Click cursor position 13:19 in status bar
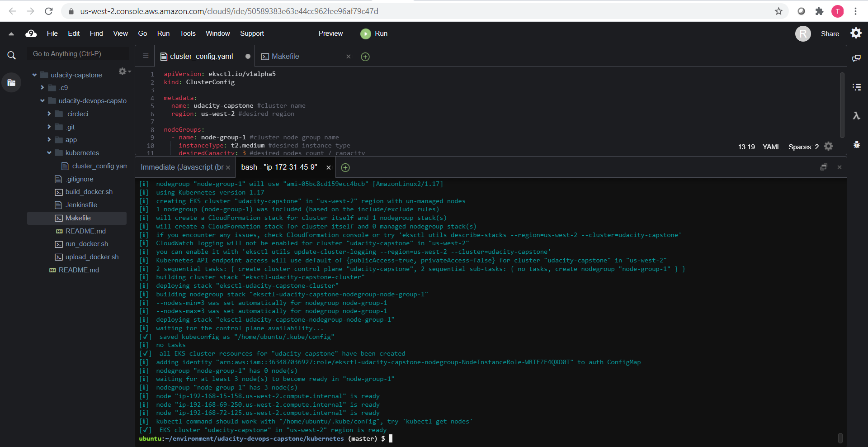Screen dimensions: 868x447 tap(746, 147)
